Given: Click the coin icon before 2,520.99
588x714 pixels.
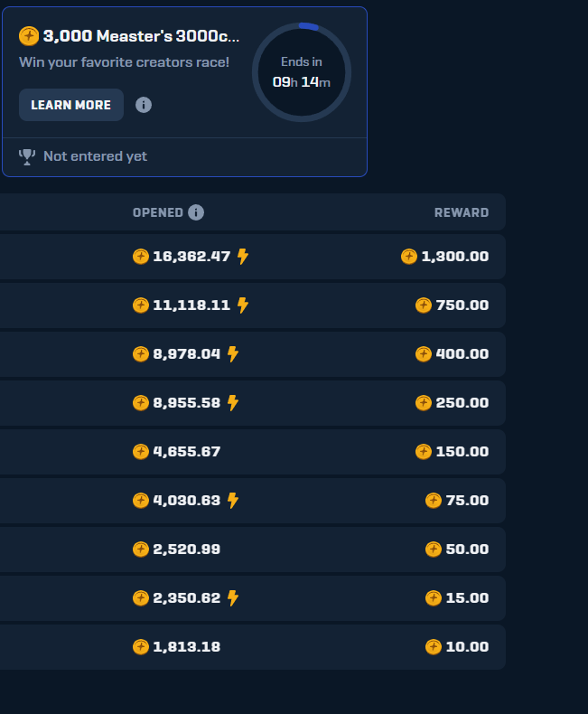Looking at the screenshot, I should click(x=141, y=550).
